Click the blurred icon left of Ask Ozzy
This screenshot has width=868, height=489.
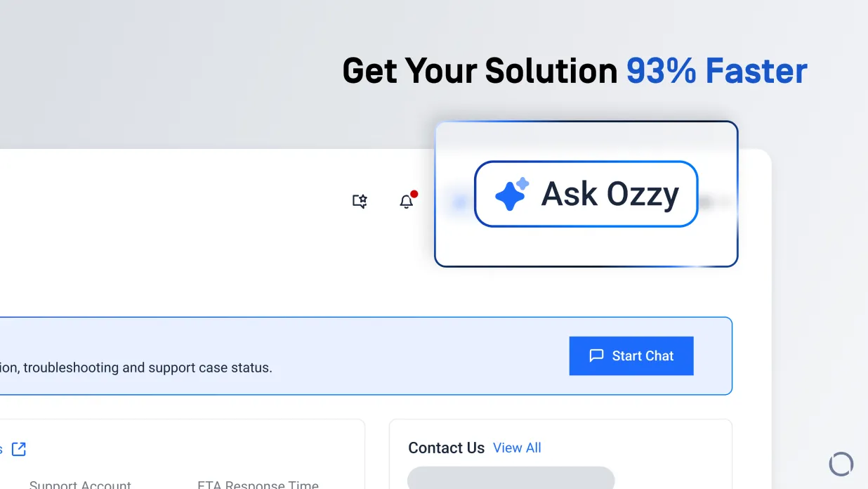(459, 202)
